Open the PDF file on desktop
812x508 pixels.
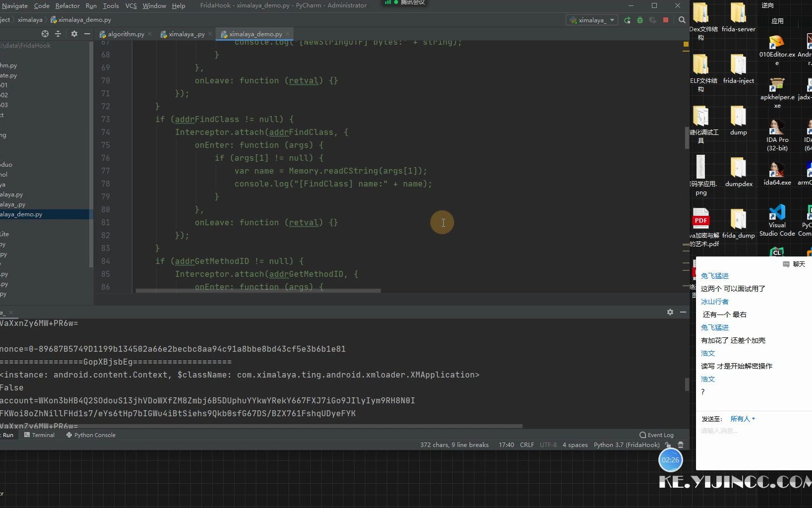pyautogui.click(x=701, y=228)
